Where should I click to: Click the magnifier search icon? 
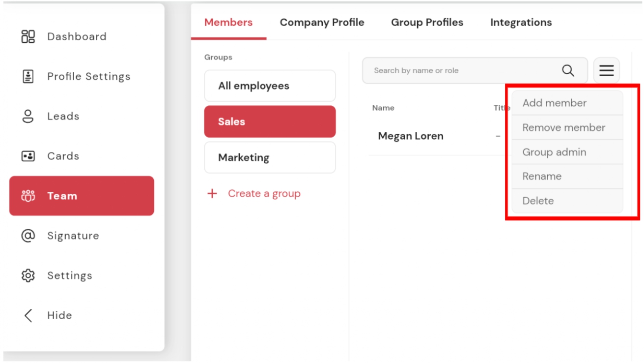coord(568,70)
